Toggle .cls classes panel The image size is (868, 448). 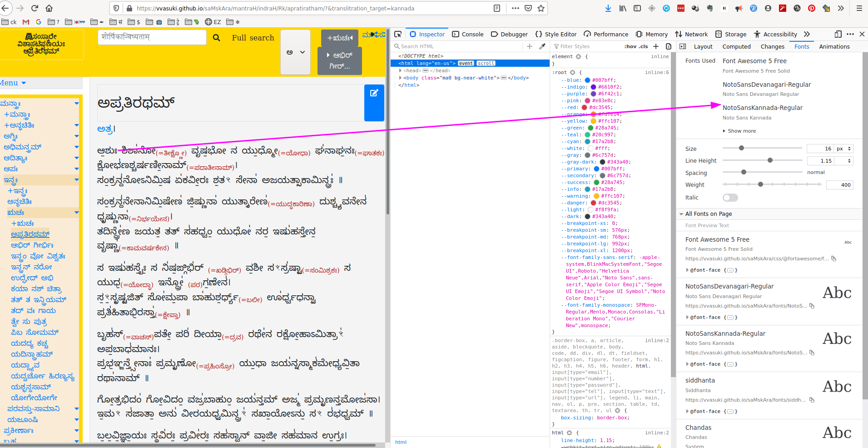[643, 46]
